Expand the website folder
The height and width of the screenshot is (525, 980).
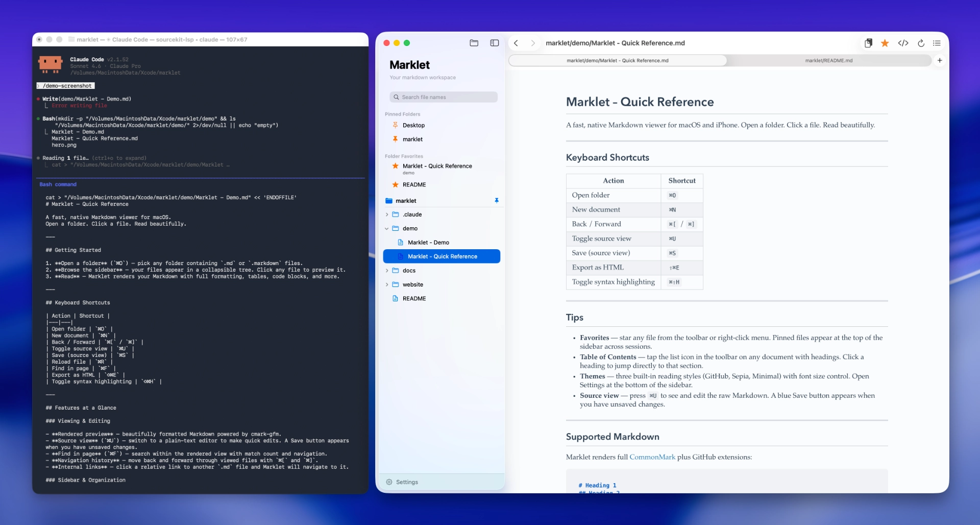387,284
